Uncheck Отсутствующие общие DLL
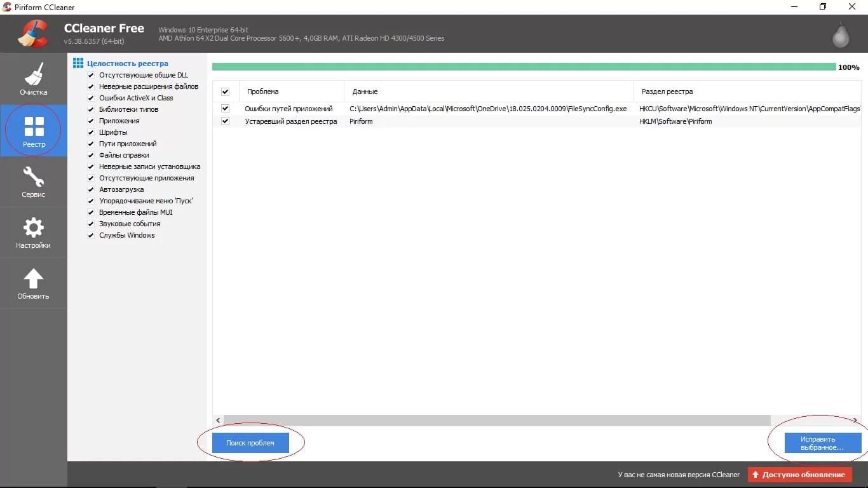Image resolution: width=868 pixels, height=488 pixels. click(90, 75)
